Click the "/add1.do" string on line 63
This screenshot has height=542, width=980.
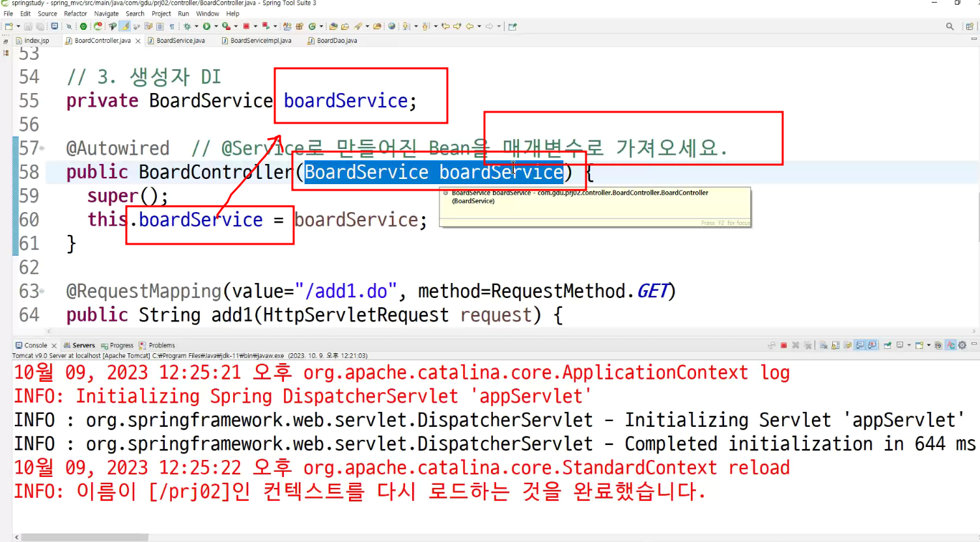[346, 291]
